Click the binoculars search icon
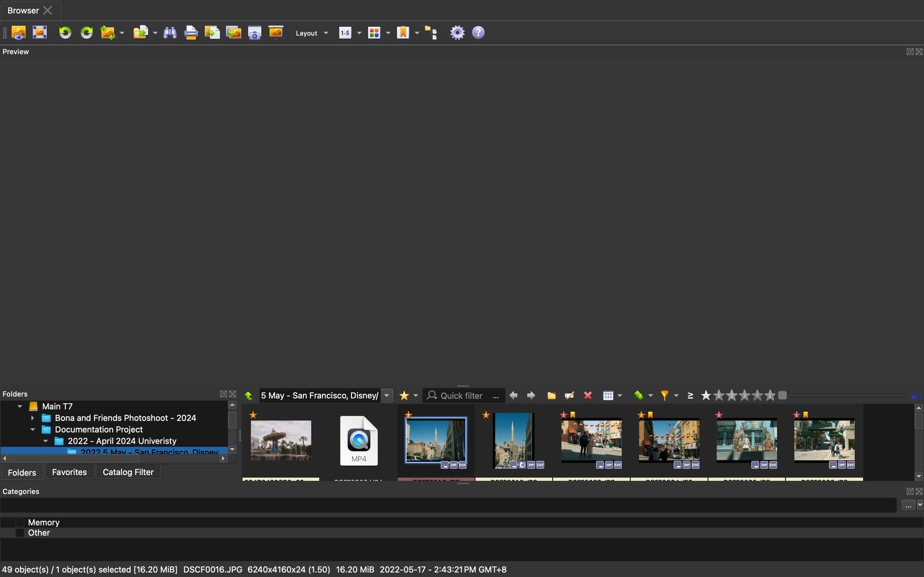 pyautogui.click(x=170, y=33)
